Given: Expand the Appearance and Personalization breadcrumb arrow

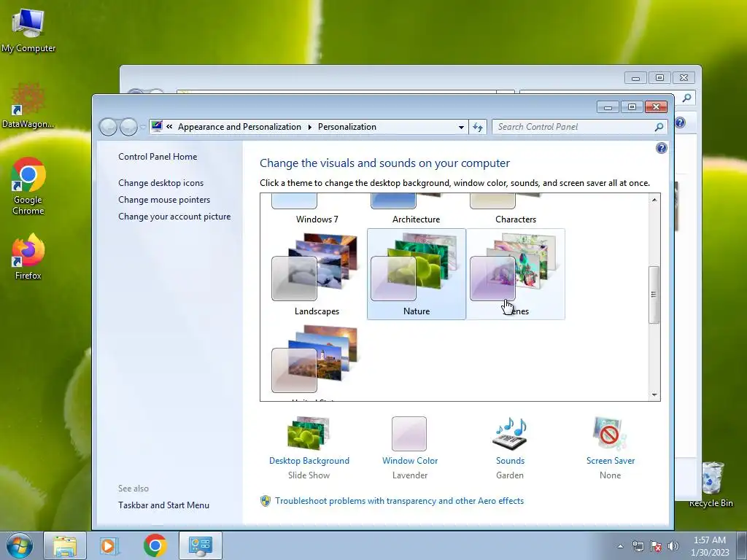Looking at the screenshot, I should tap(309, 127).
